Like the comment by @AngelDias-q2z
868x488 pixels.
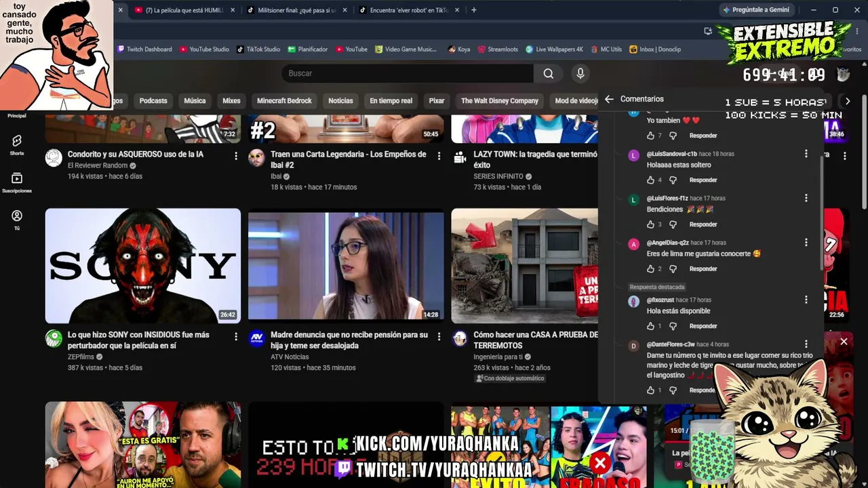click(650, 269)
